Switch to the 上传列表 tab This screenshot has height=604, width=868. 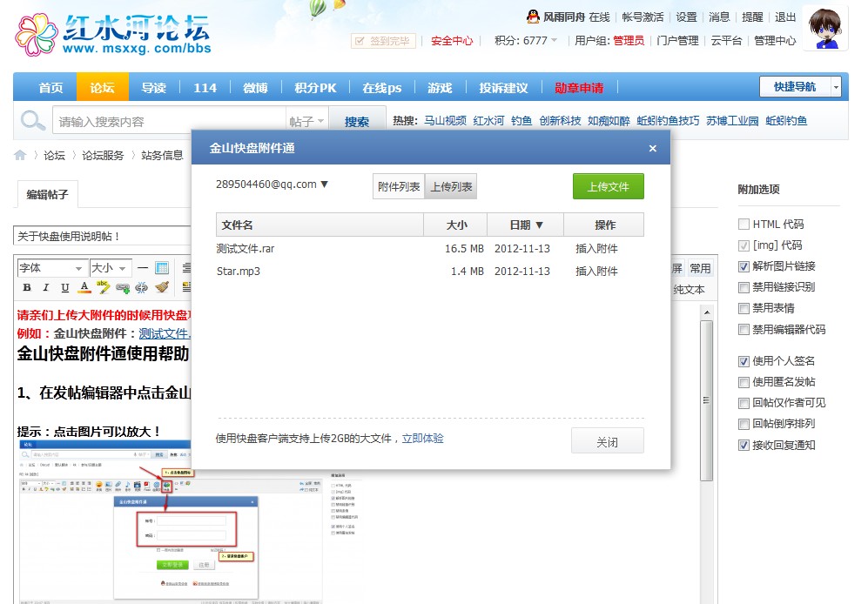pos(451,186)
